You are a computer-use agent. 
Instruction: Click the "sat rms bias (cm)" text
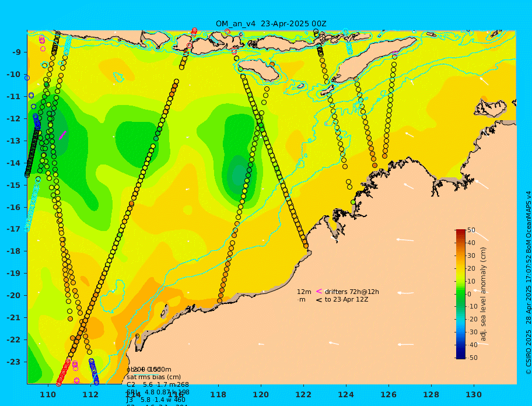(153, 377)
